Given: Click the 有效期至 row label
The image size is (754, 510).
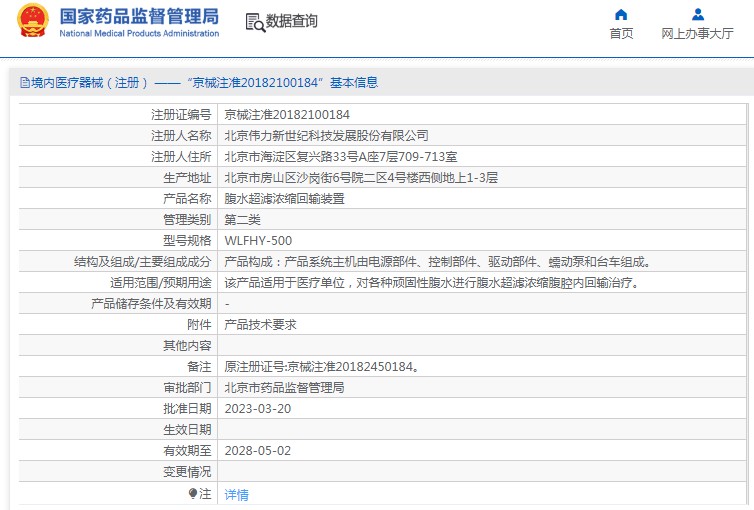Looking at the screenshot, I should (187, 451).
